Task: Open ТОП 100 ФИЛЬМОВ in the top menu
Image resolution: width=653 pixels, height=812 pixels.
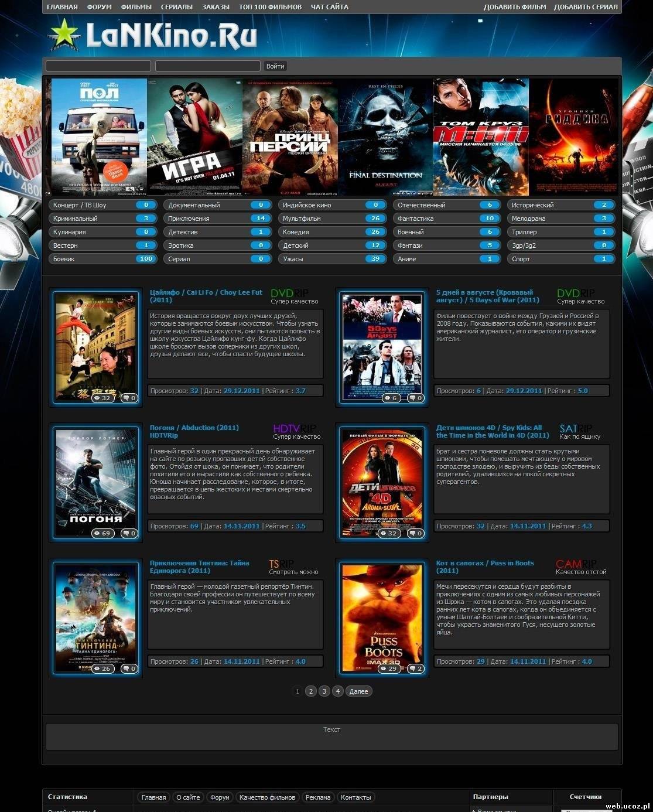Action: pyautogui.click(x=270, y=7)
